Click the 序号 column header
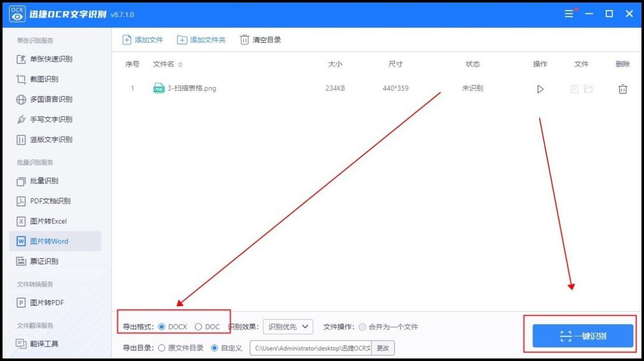644x361 pixels. pyautogui.click(x=132, y=64)
